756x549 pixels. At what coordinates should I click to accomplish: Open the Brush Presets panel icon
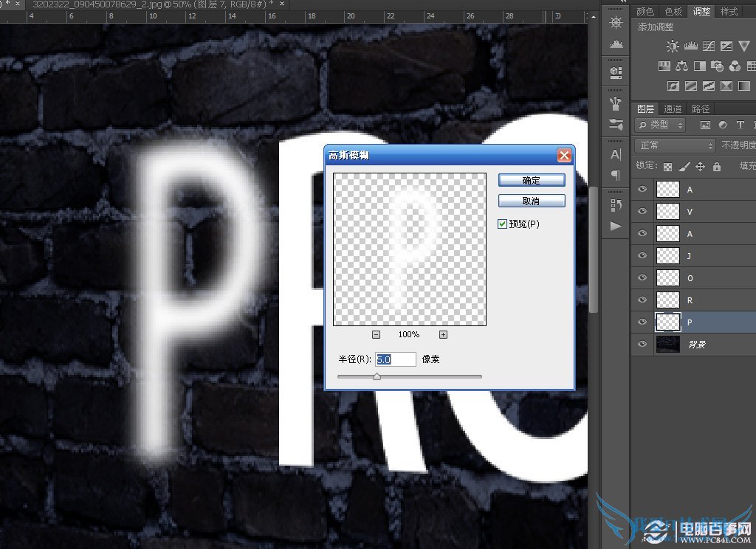pos(616,102)
